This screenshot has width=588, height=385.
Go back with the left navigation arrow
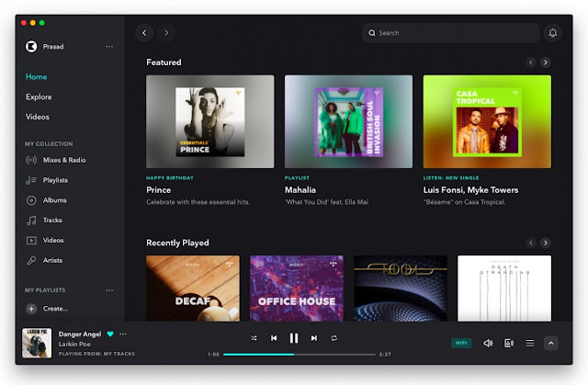pos(144,33)
